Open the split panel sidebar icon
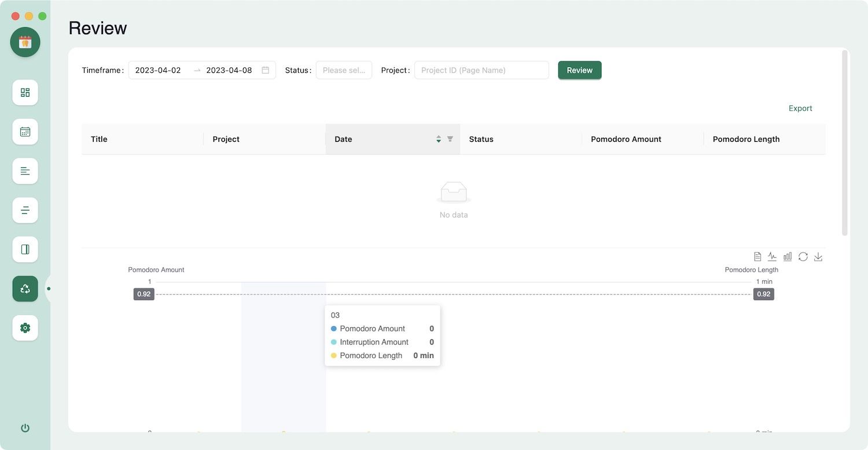 pos(25,249)
